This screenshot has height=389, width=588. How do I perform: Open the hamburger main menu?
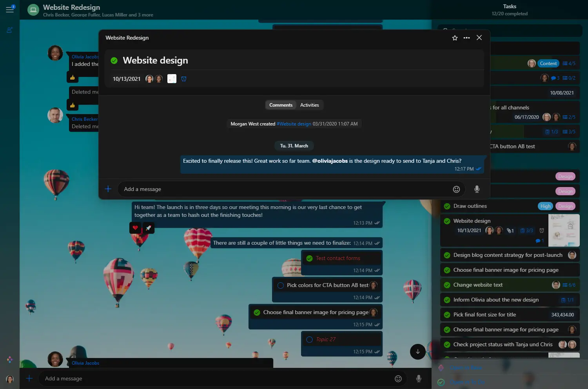click(10, 9)
